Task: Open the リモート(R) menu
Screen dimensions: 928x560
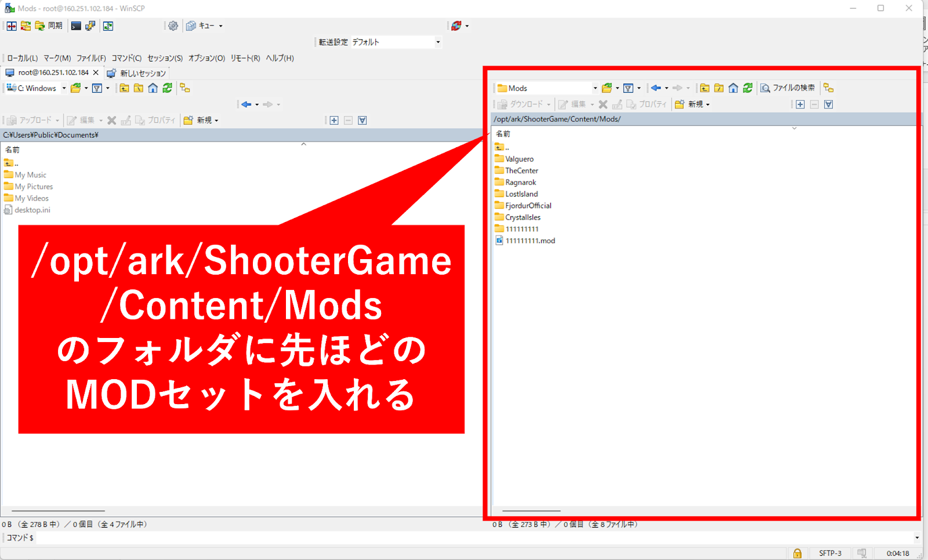Action: pyautogui.click(x=245, y=58)
